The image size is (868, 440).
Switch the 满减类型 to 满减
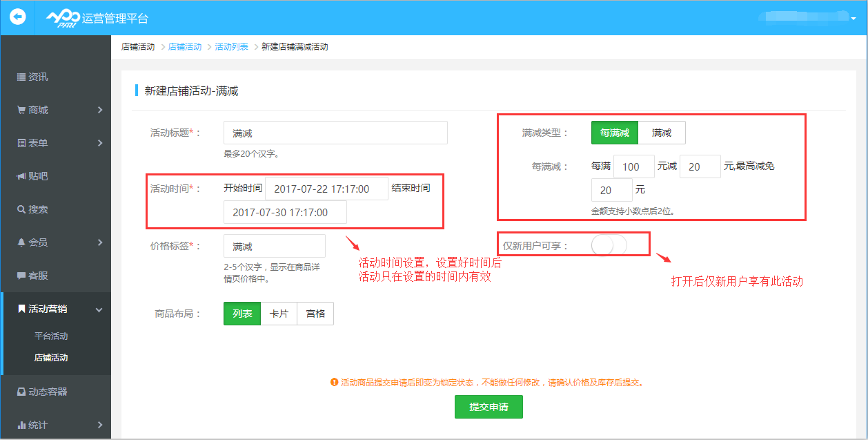(x=662, y=132)
